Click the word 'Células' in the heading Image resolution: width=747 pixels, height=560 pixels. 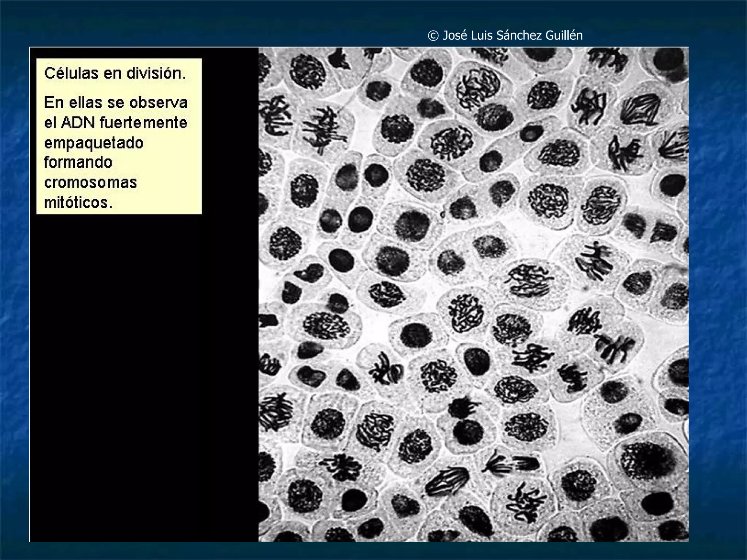click(x=71, y=73)
